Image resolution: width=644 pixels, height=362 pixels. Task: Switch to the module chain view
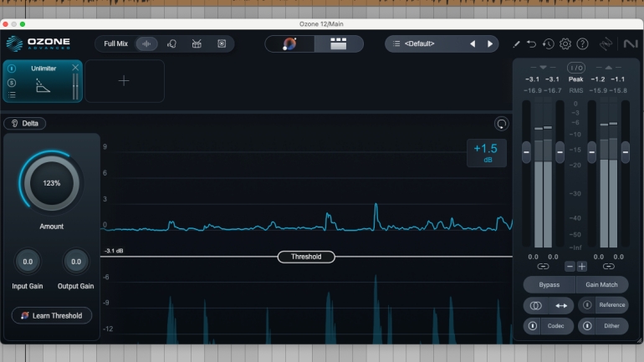339,44
